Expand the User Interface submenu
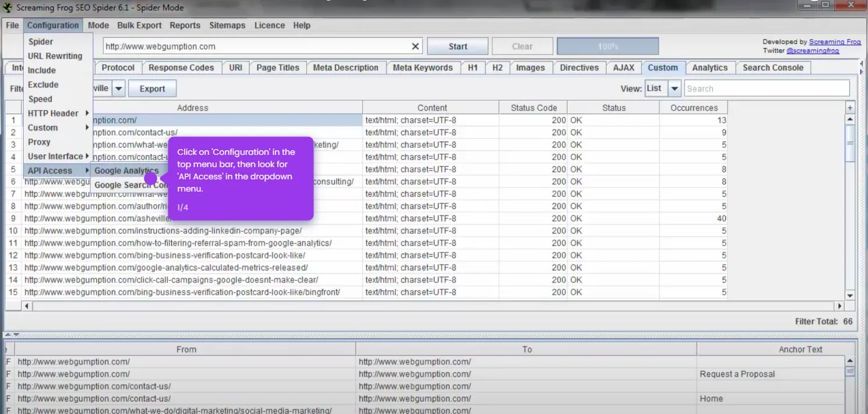 (x=58, y=156)
